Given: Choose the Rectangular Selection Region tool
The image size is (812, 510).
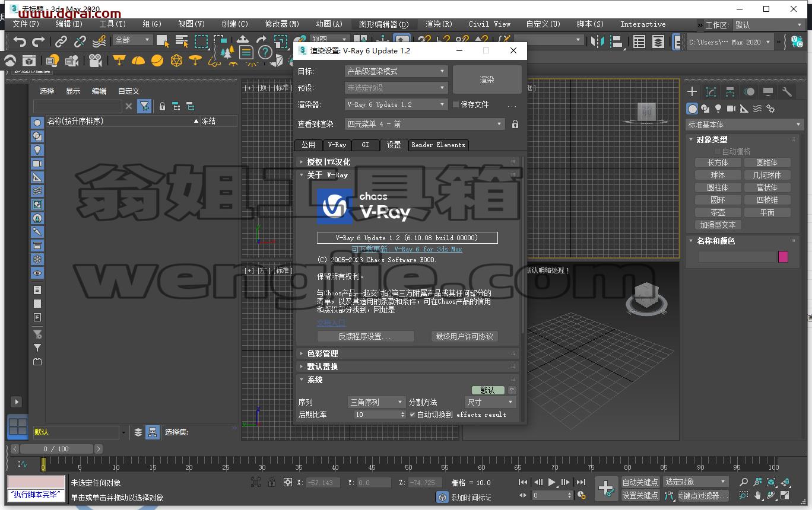Looking at the screenshot, I should 201,42.
